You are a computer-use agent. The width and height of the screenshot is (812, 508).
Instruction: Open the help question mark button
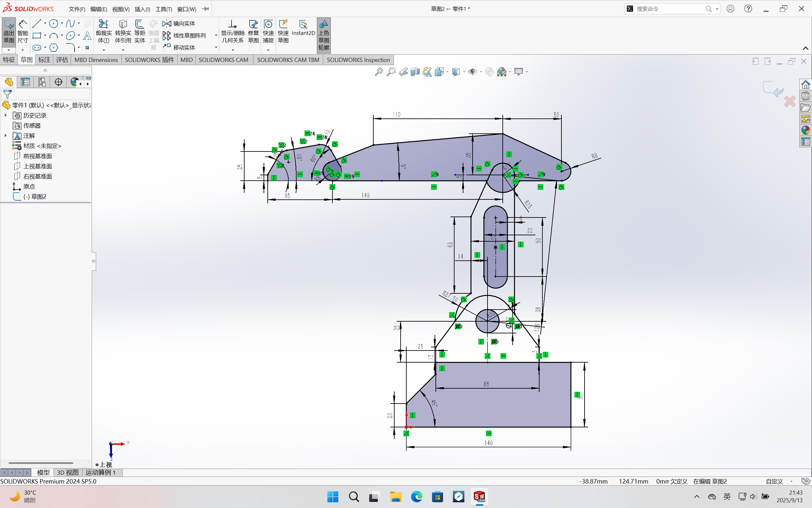pyautogui.click(x=748, y=9)
